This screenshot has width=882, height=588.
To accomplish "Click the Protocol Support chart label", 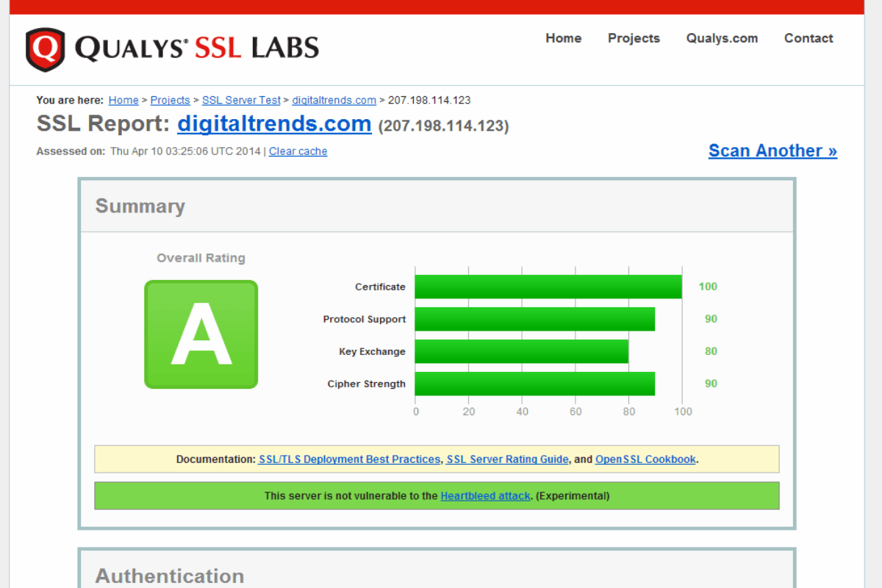I will [x=365, y=319].
